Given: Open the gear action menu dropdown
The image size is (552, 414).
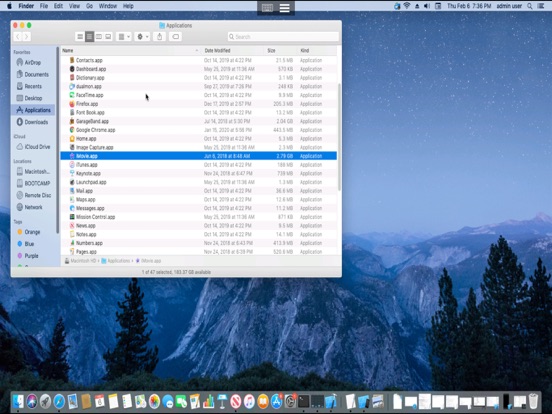Looking at the screenshot, I should pos(142,37).
